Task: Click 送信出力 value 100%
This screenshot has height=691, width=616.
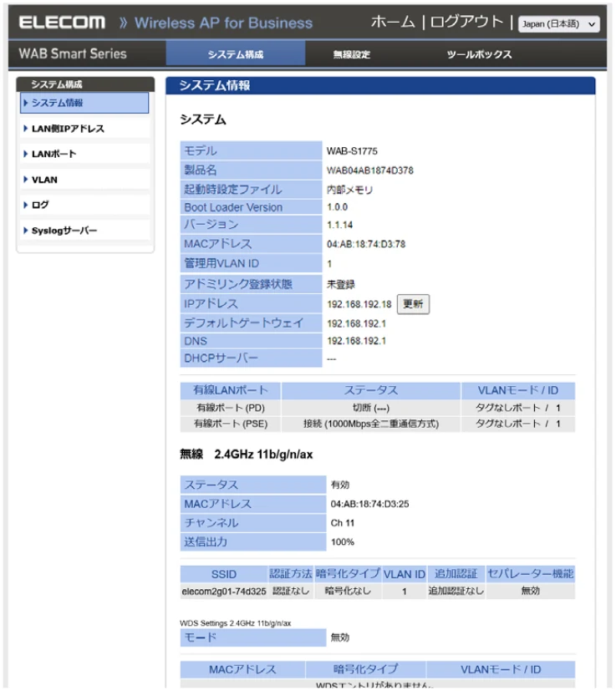Action: (342, 542)
